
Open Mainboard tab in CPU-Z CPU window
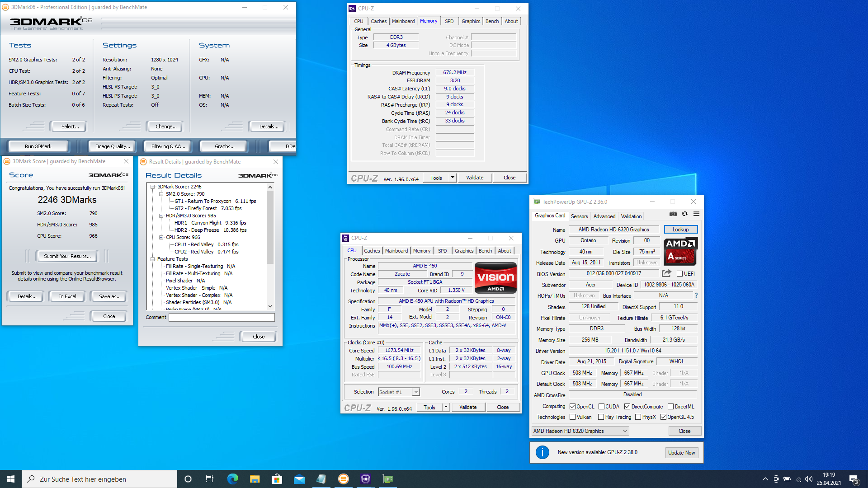pyautogui.click(x=396, y=251)
